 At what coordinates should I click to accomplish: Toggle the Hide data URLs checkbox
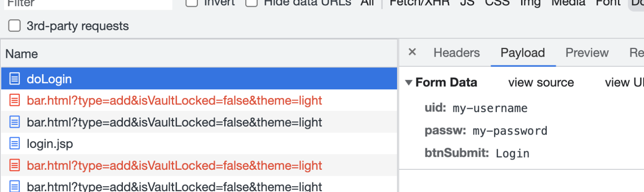coord(251,3)
